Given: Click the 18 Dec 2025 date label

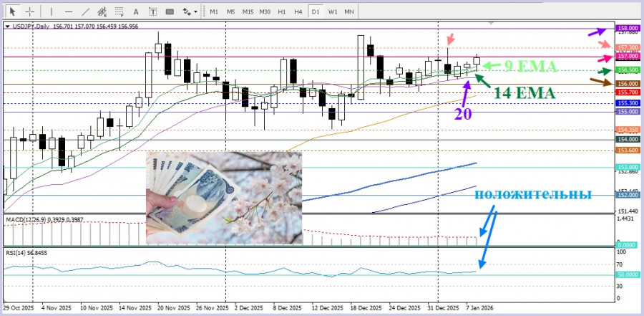Looking at the screenshot, I should coord(366,308).
